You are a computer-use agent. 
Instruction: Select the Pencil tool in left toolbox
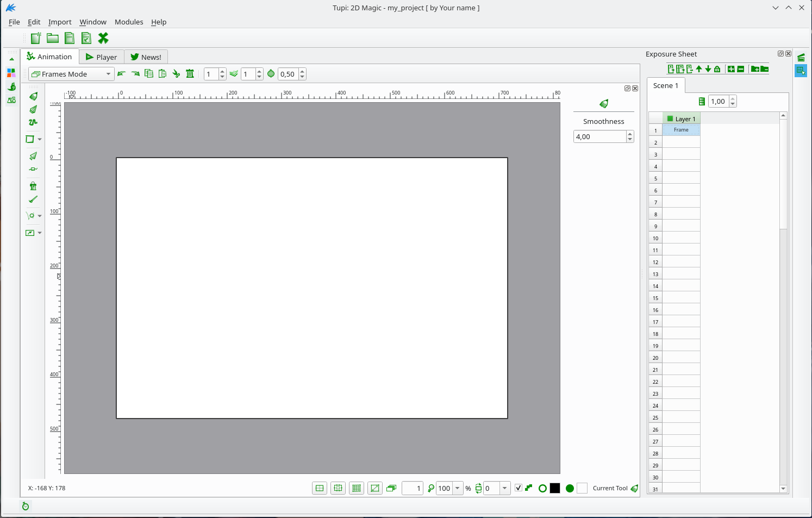point(33,96)
